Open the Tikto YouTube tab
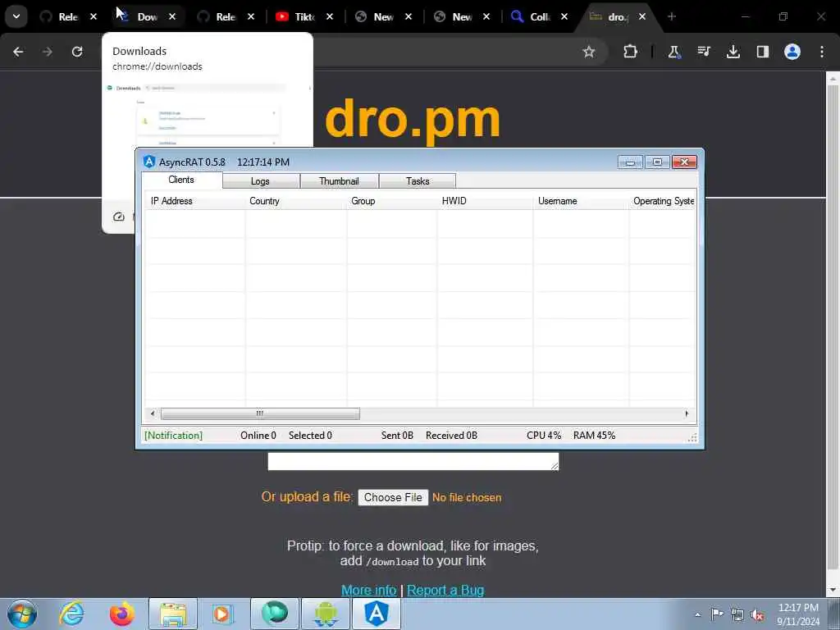 (x=296, y=16)
